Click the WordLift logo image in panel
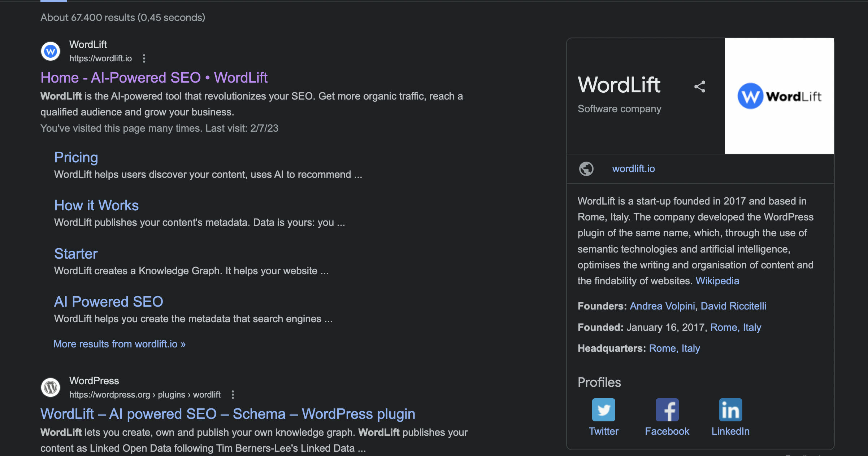The width and height of the screenshot is (868, 456). pyautogui.click(x=780, y=96)
